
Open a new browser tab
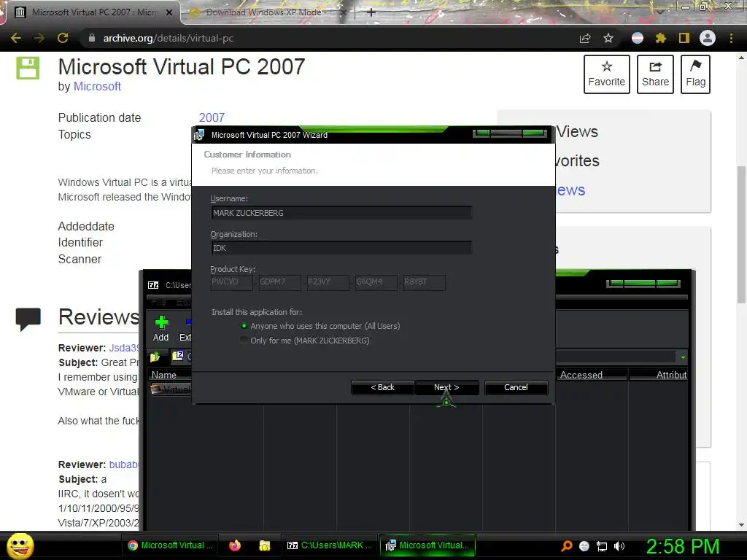(371, 12)
